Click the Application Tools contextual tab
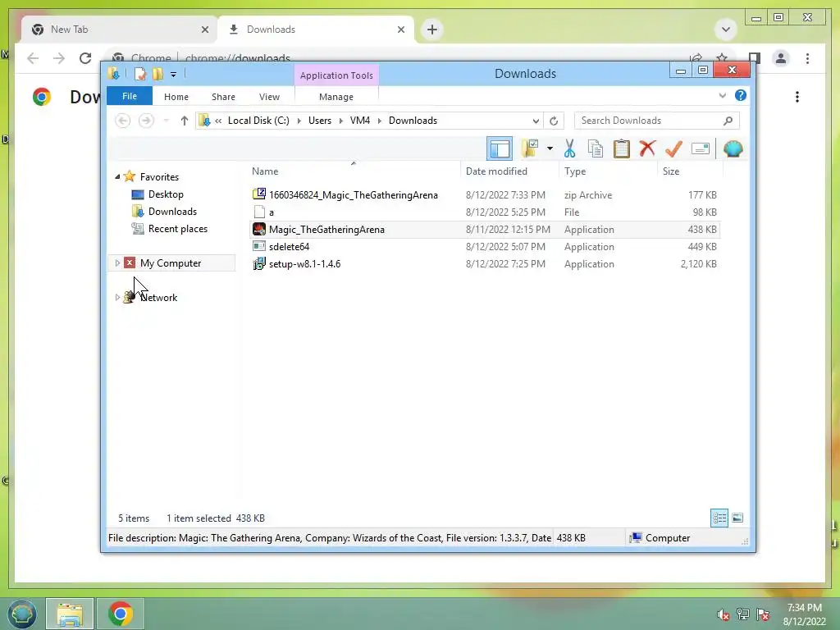 [336, 75]
